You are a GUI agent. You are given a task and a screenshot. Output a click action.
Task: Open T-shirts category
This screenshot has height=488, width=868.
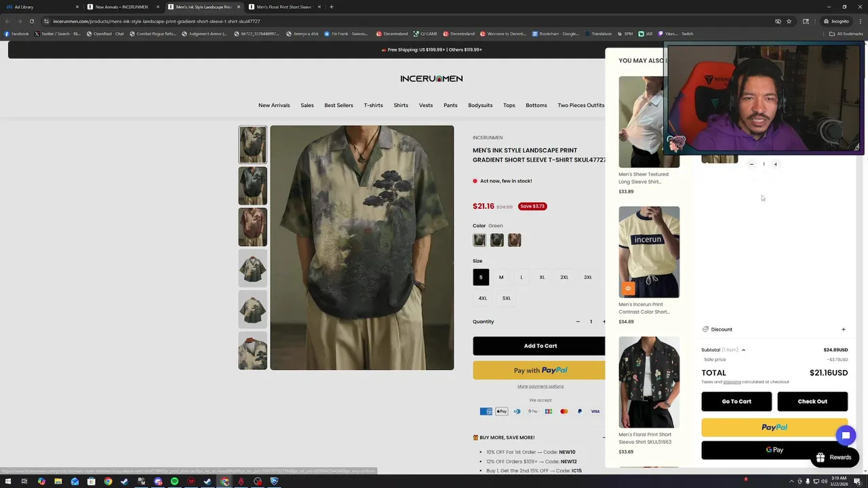click(x=373, y=105)
